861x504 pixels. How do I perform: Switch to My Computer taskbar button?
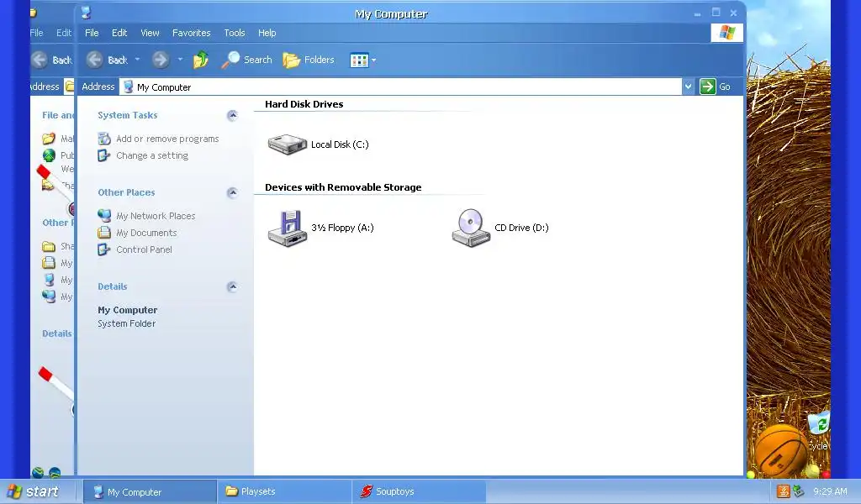coord(150,492)
